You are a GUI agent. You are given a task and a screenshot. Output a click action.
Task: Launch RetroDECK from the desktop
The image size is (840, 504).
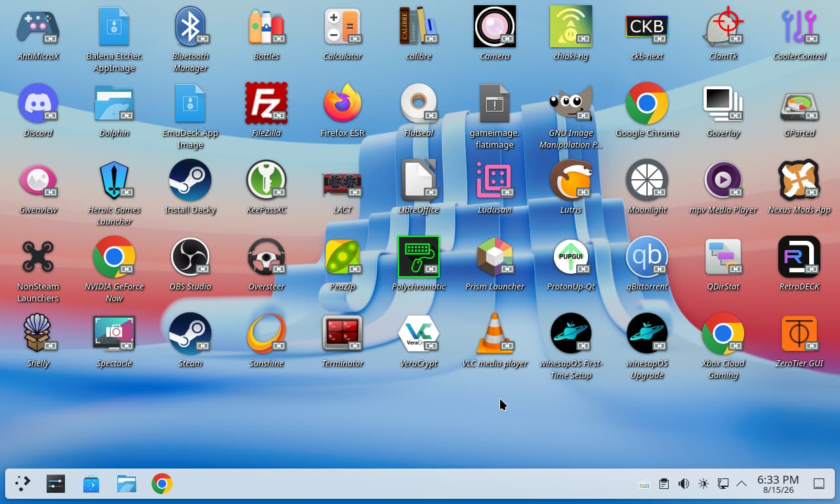click(799, 257)
